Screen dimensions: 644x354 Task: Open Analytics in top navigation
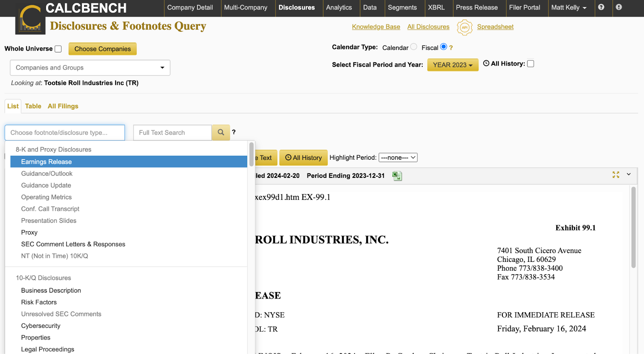[x=339, y=8]
